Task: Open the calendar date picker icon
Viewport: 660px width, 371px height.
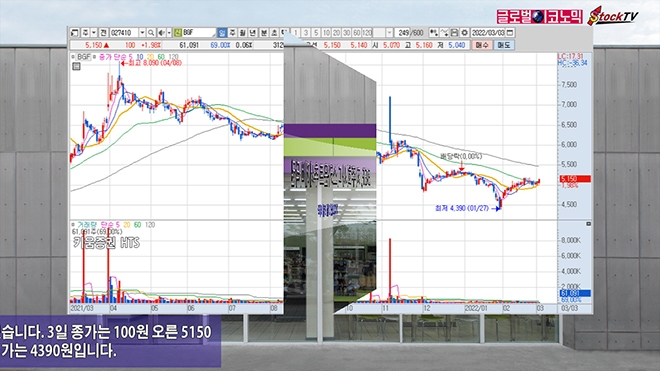Action: (x=510, y=32)
